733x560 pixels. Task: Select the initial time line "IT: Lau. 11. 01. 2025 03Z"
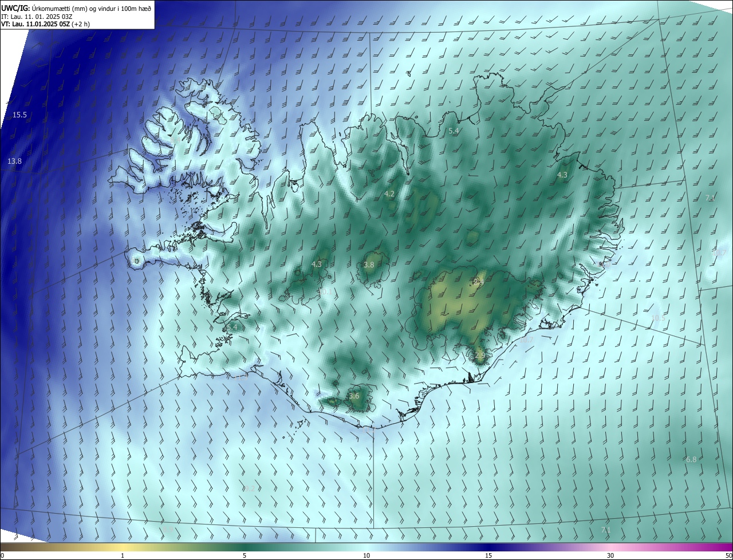pyautogui.click(x=38, y=16)
